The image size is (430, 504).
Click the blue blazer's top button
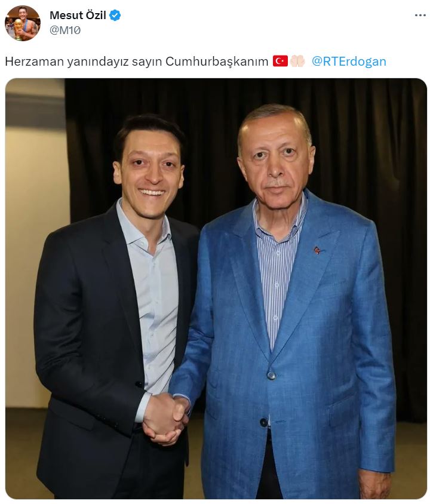point(272,375)
